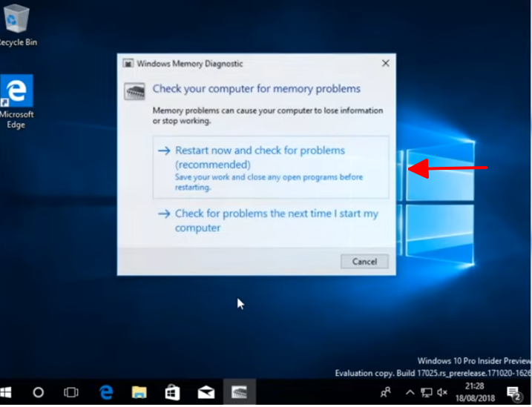Launch Edge from the taskbar
Screen dimensions: 532x407
[106, 391]
